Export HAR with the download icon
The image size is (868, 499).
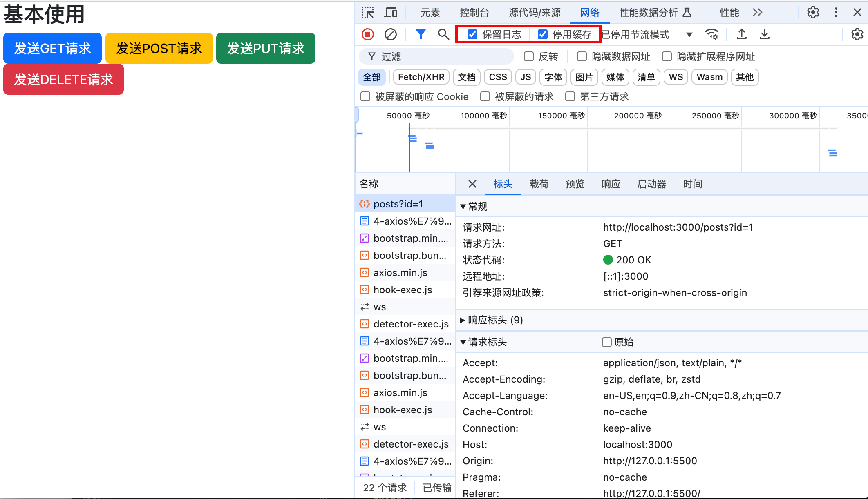click(765, 34)
